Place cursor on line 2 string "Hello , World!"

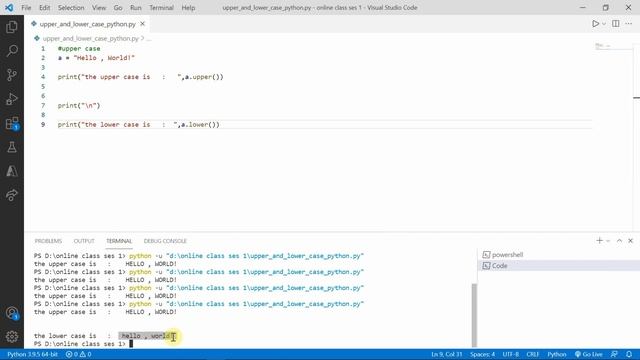pyautogui.click(x=104, y=58)
